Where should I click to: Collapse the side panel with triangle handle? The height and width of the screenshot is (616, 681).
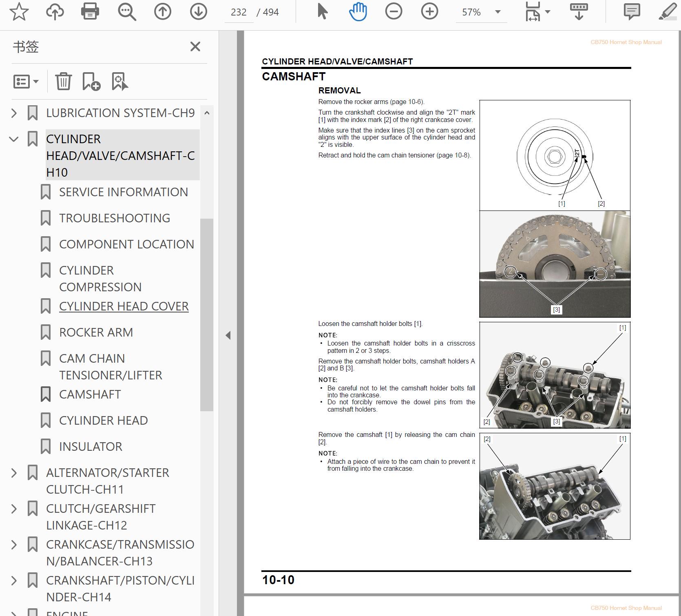[228, 335]
